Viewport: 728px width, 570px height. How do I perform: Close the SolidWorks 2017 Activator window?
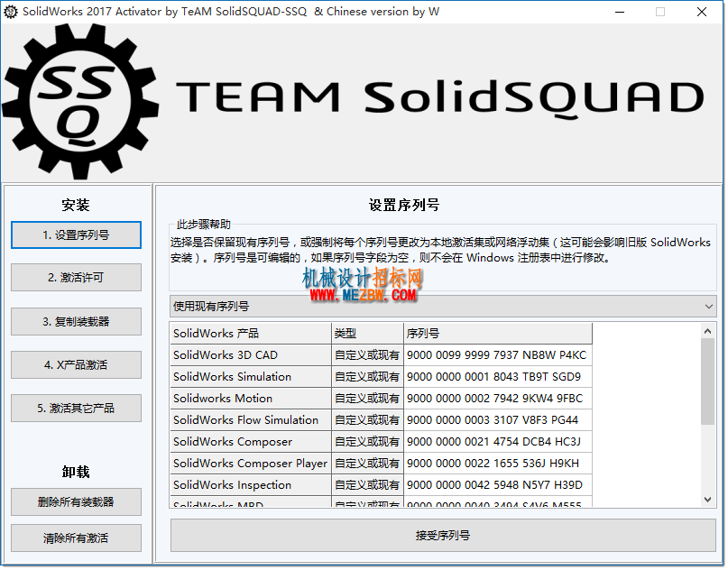[x=702, y=12]
